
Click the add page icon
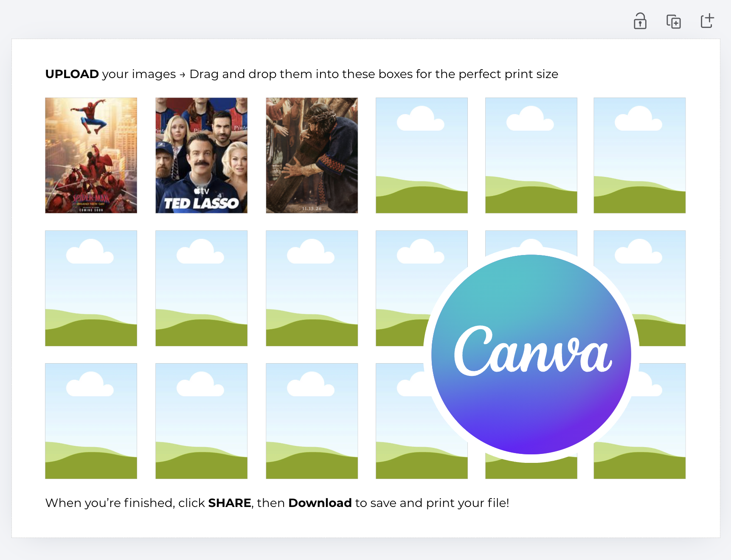pos(707,20)
